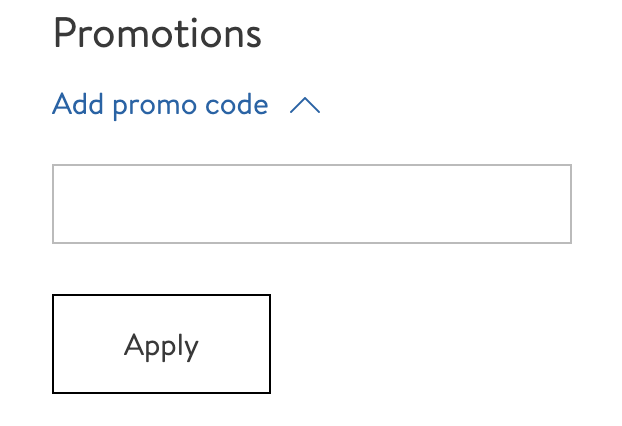The image size is (622, 426).
Task: Click the outlined Apply button
Action: click(x=161, y=344)
